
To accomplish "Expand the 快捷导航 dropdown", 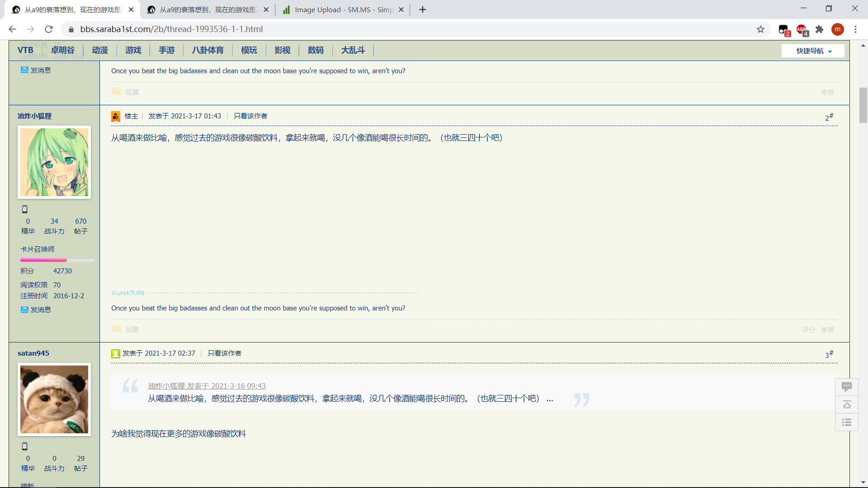I will [813, 51].
